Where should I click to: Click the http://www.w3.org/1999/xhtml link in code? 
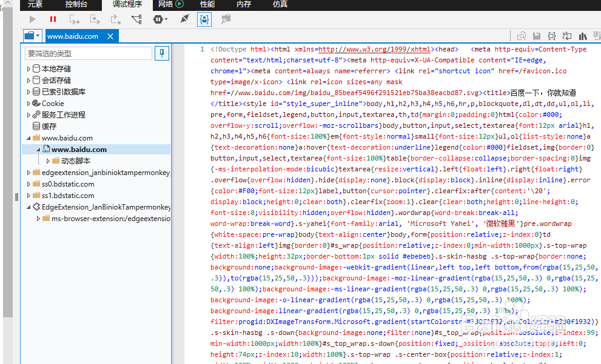374,50
